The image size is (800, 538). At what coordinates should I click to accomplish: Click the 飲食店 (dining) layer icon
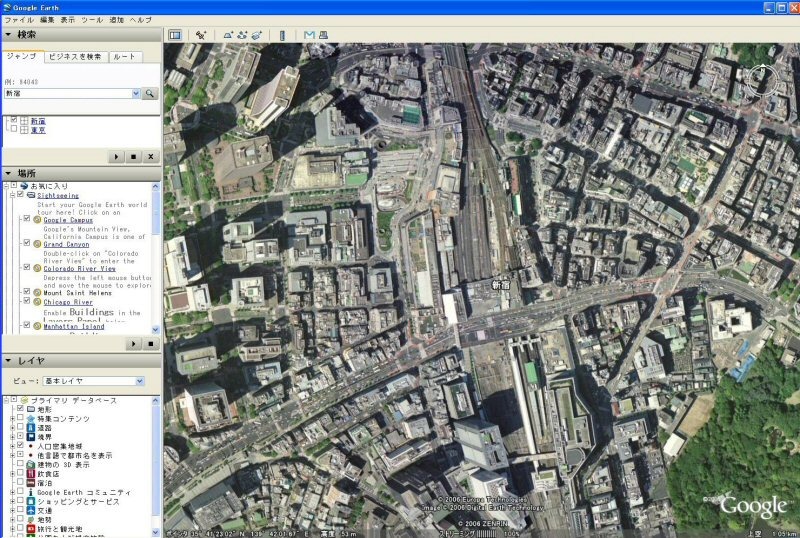[31, 474]
